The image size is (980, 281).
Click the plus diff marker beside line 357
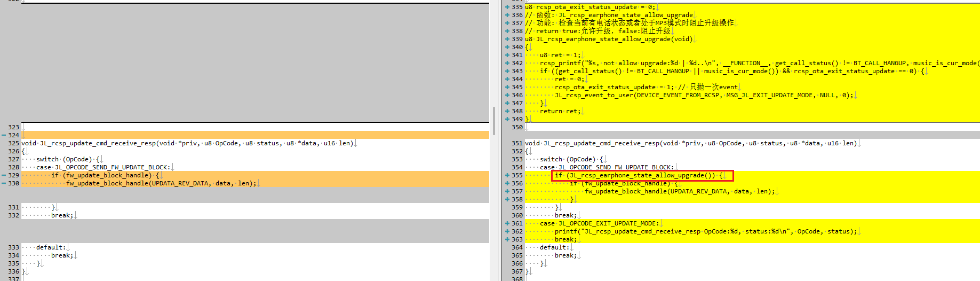(x=507, y=191)
